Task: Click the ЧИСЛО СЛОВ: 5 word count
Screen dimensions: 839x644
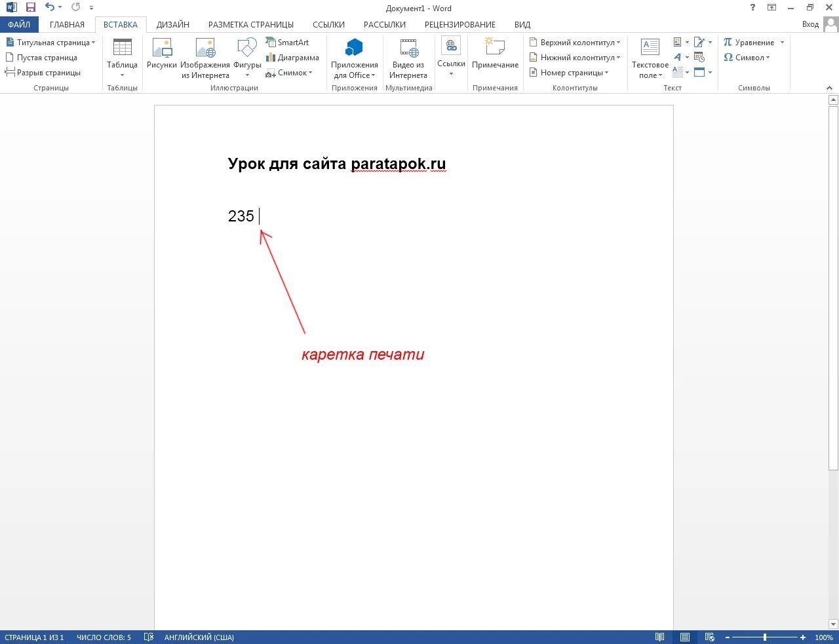Action: point(104,637)
